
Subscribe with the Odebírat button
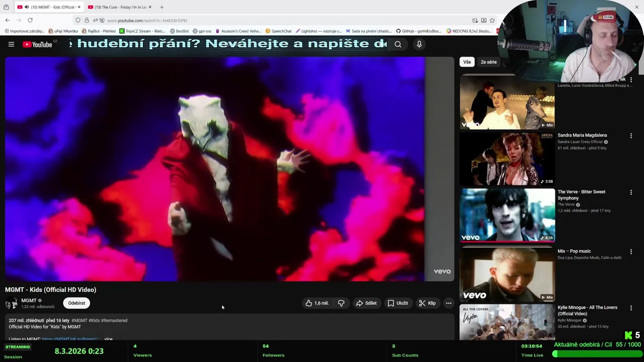point(76,303)
